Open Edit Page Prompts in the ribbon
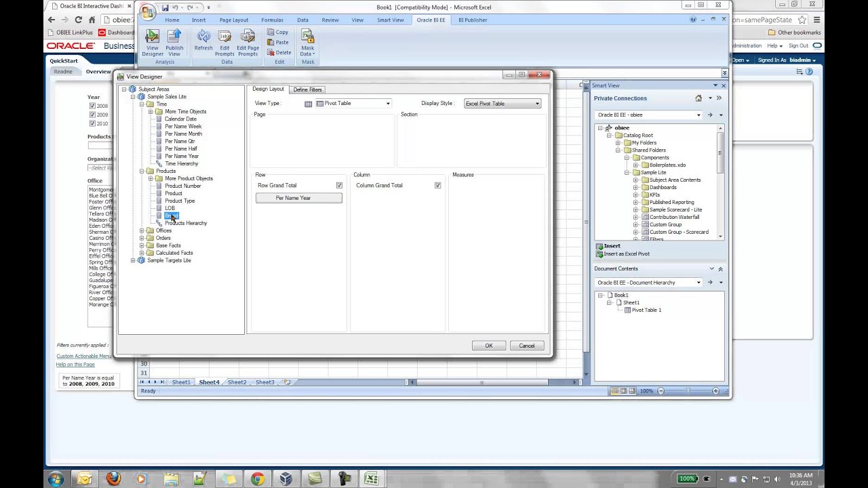 click(x=248, y=43)
